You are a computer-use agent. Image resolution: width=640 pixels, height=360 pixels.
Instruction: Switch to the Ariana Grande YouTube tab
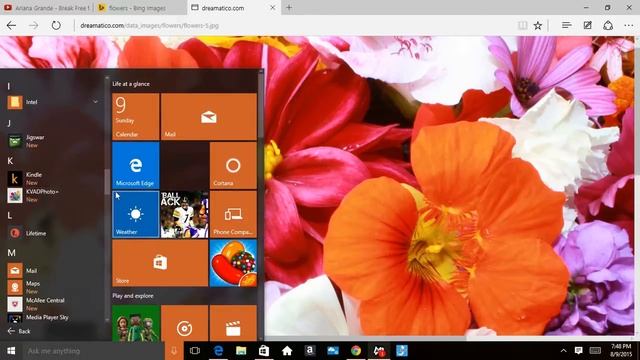click(47, 8)
